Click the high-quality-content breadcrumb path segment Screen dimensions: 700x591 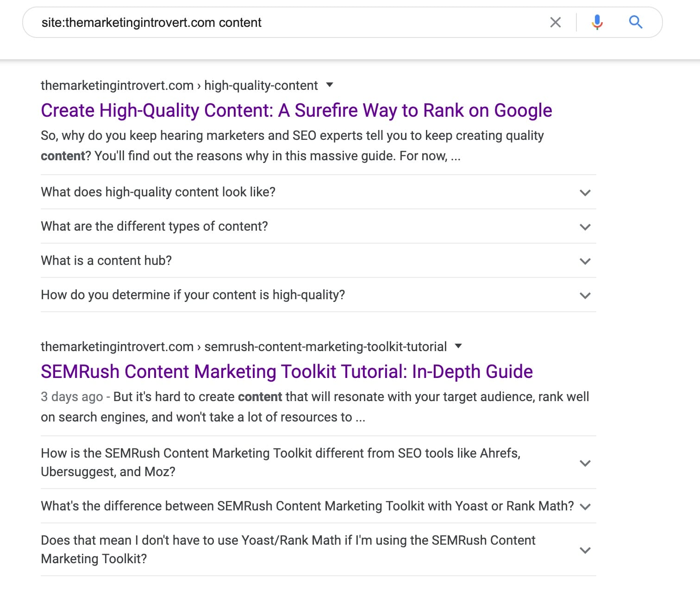261,85
